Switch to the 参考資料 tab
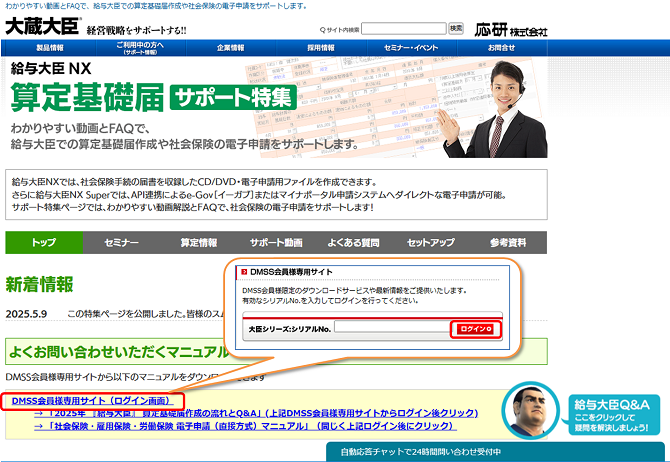670x462 pixels. tap(508, 243)
